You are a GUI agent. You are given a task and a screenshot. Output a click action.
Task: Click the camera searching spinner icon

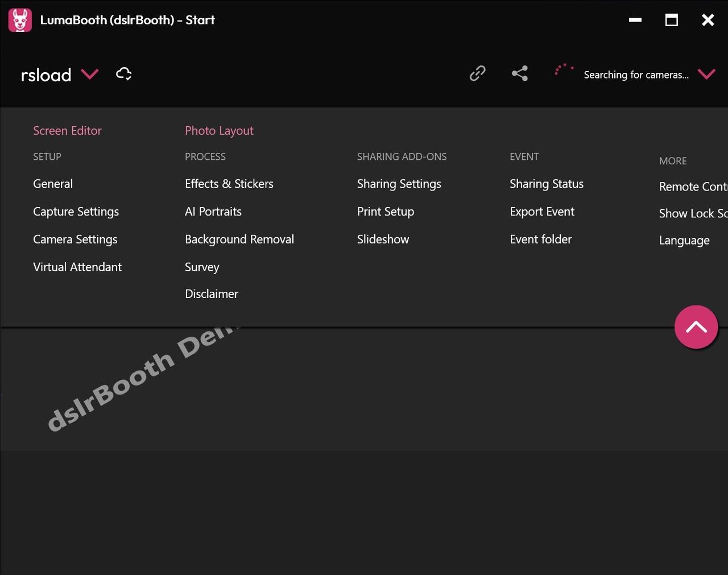coord(564,69)
